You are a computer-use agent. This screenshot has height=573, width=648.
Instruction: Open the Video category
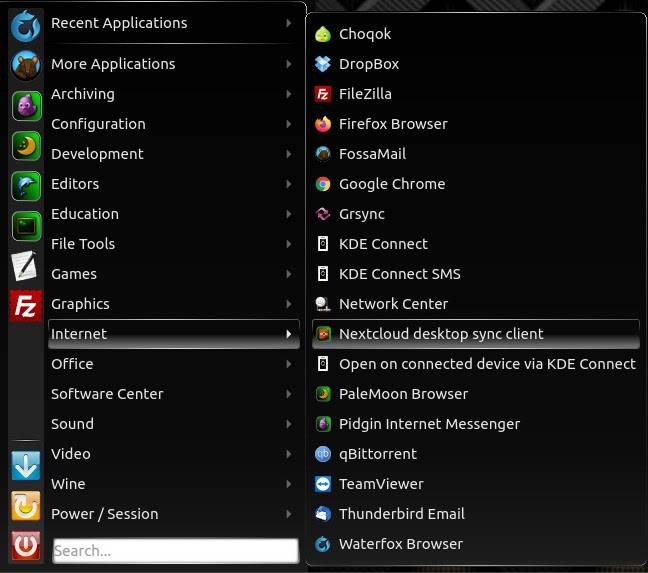click(x=174, y=454)
